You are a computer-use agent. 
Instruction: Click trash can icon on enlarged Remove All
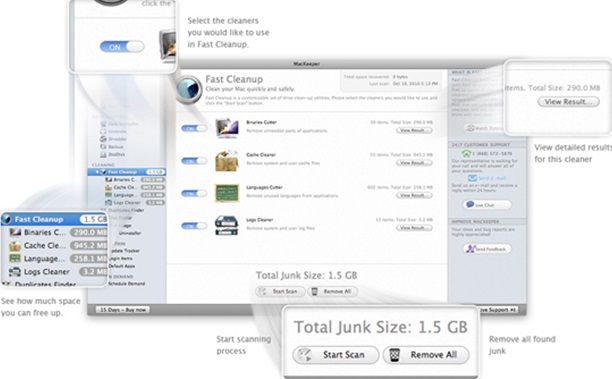point(395,355)
